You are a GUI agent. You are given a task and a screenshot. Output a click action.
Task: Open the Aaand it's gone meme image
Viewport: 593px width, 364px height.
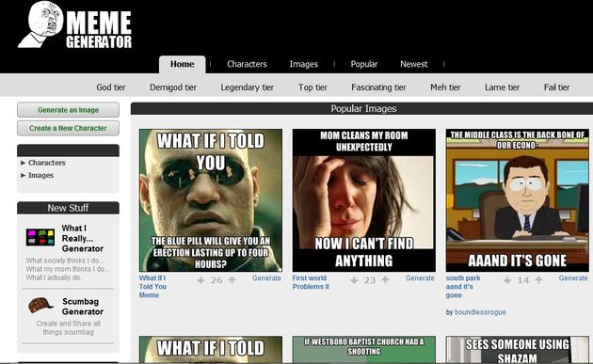[x=518, y=200]
